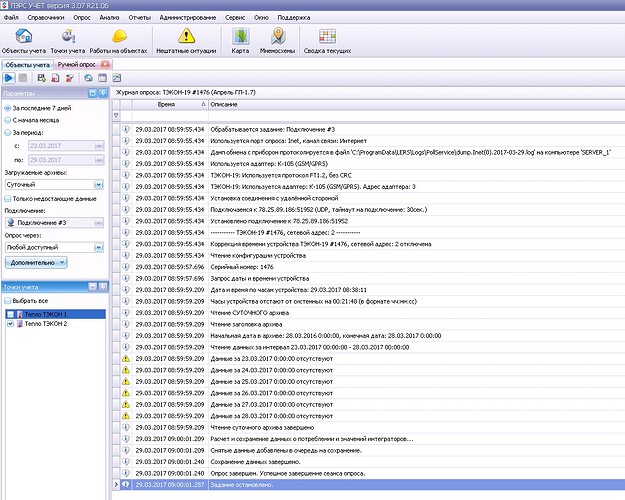Click info icon of Серийный номер: 1476 row
625x500 pixels.
[x=126, y=266]
